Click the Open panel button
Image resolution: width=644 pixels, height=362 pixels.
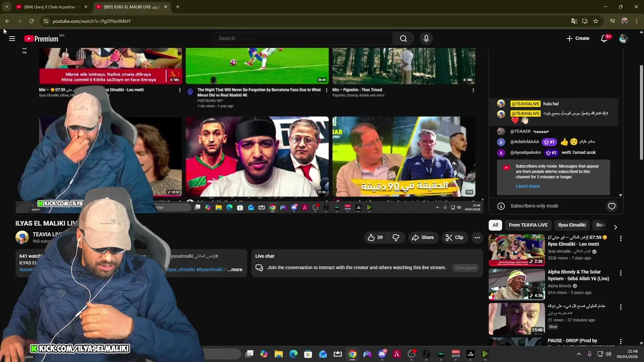465,267
